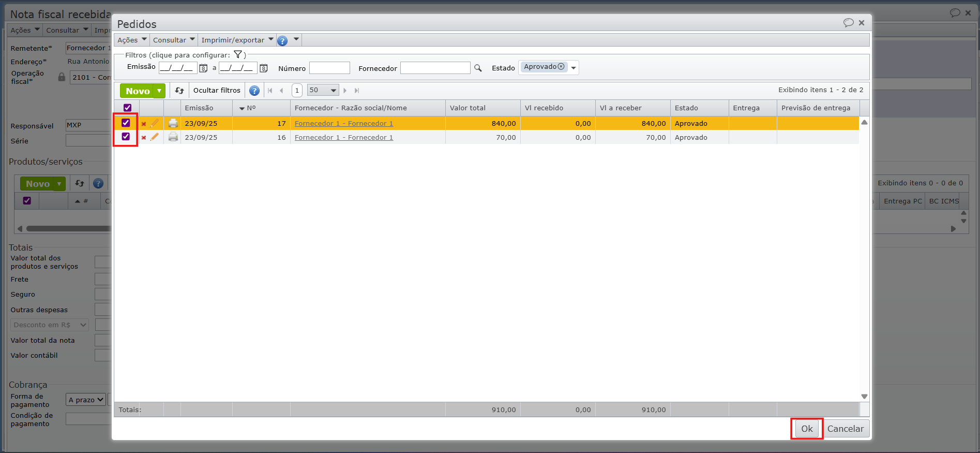980x453 pixels.
Task: Remove the Aprovado tag from Estado filter
Action: click(561, 66)
